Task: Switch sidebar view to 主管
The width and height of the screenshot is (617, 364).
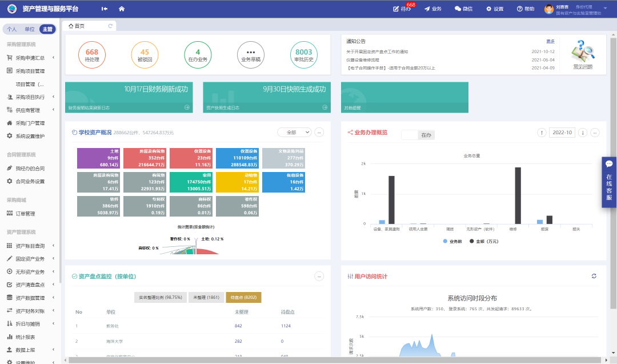Action: tap(47, 29)
